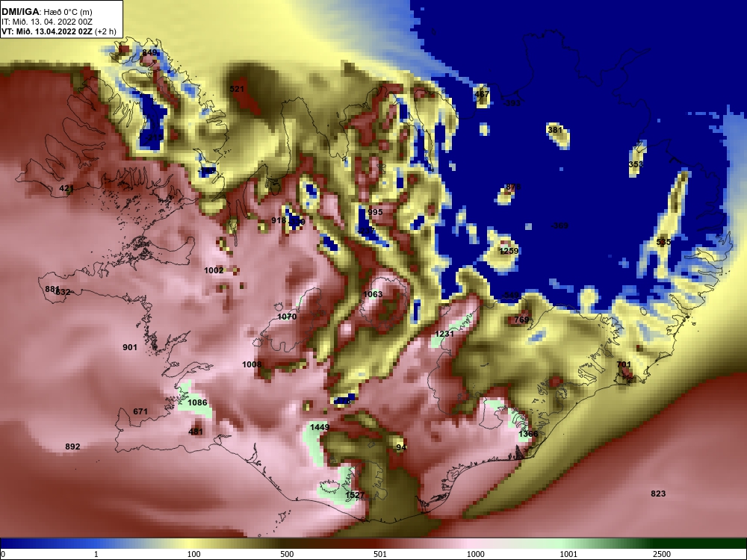747x560 pixels.
Task: Select the 1231 value label
Action: 444,334
